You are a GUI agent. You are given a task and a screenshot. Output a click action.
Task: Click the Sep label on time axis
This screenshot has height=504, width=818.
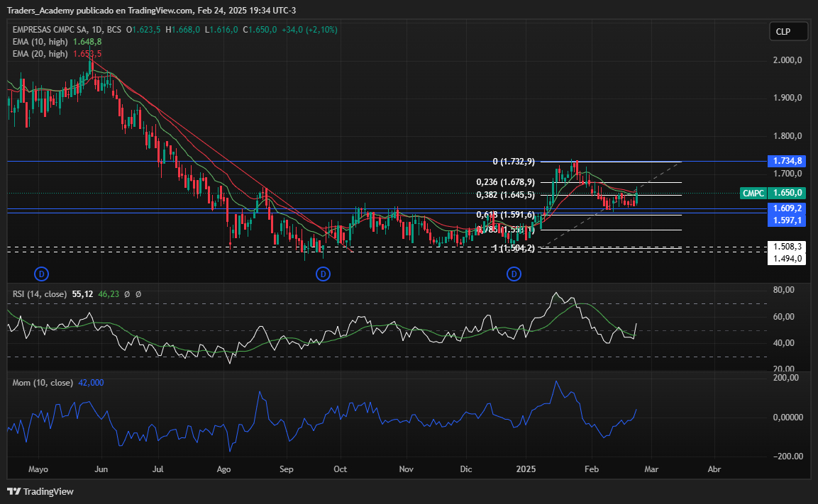tap(287, 469)
